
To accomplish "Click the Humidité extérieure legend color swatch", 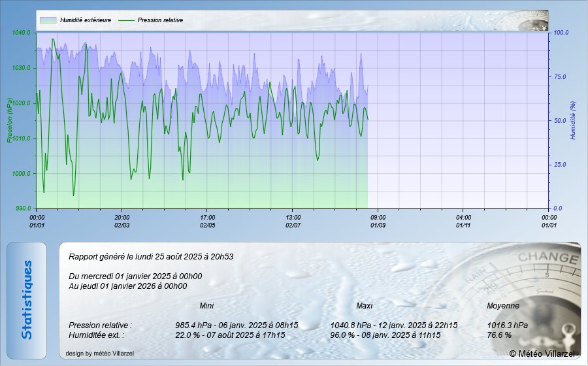I will pyautogui.click(x=48, y=20).
